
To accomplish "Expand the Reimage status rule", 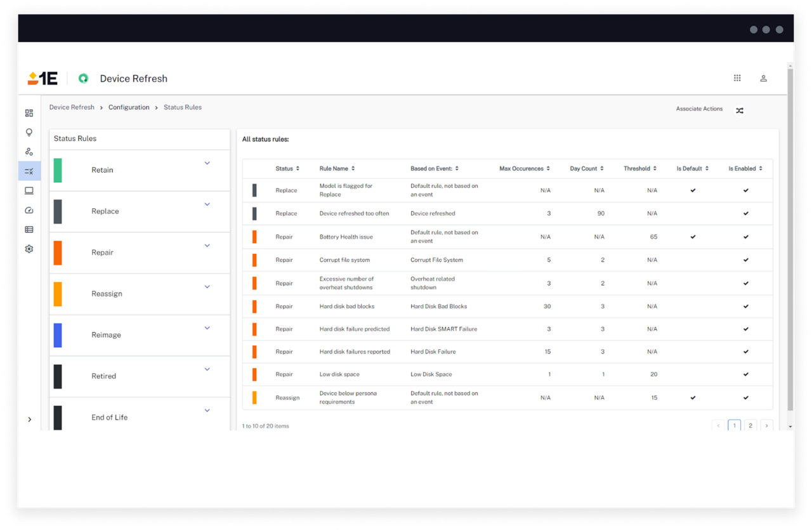I will coord(207,328).
